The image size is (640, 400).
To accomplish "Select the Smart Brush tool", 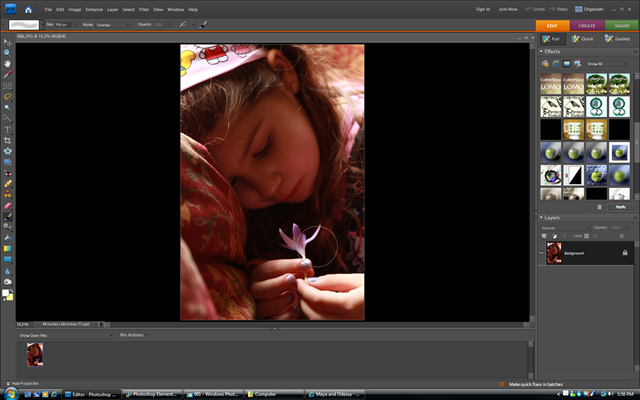I will pyautogui.click(x=7, y=227).
